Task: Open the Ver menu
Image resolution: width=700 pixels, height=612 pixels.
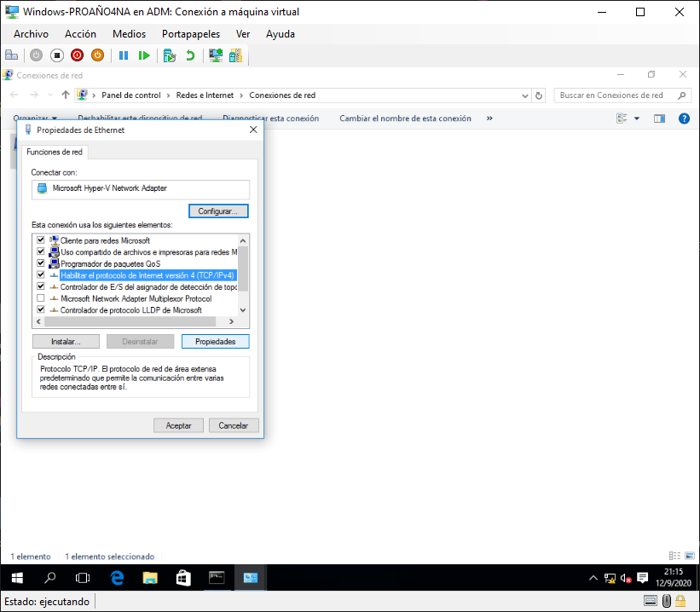Action: click(243, 34)
